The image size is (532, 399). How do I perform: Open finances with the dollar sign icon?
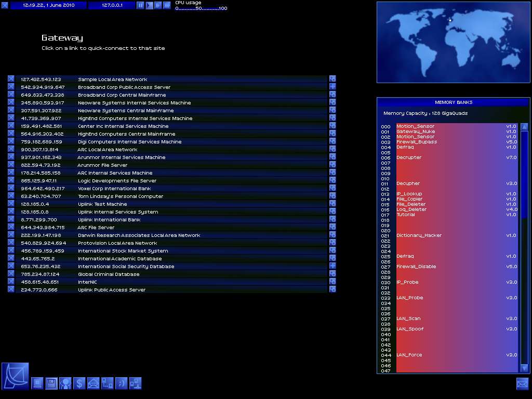click(x=79, y=383)
